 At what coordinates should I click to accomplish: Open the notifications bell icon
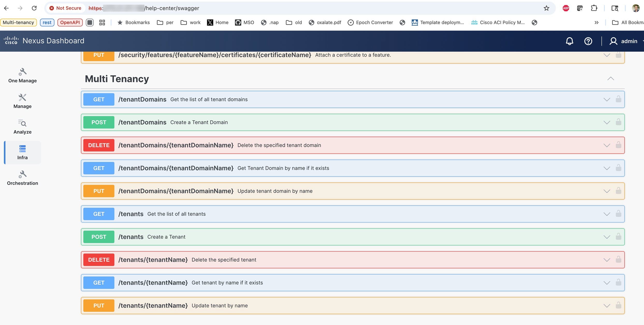coord(569,41)
